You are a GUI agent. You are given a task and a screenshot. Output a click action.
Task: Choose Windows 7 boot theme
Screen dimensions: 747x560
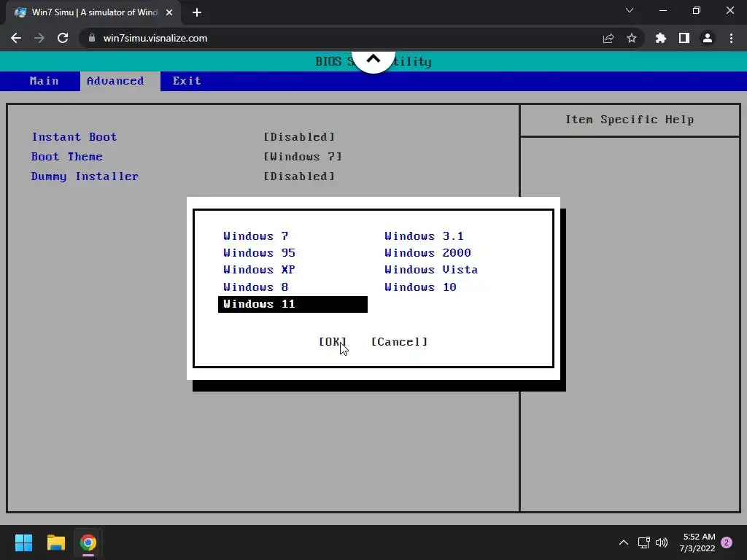256,236
